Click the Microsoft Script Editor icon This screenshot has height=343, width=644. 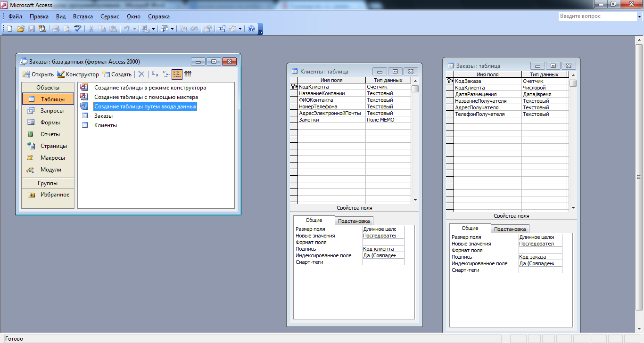click(194, 29)
